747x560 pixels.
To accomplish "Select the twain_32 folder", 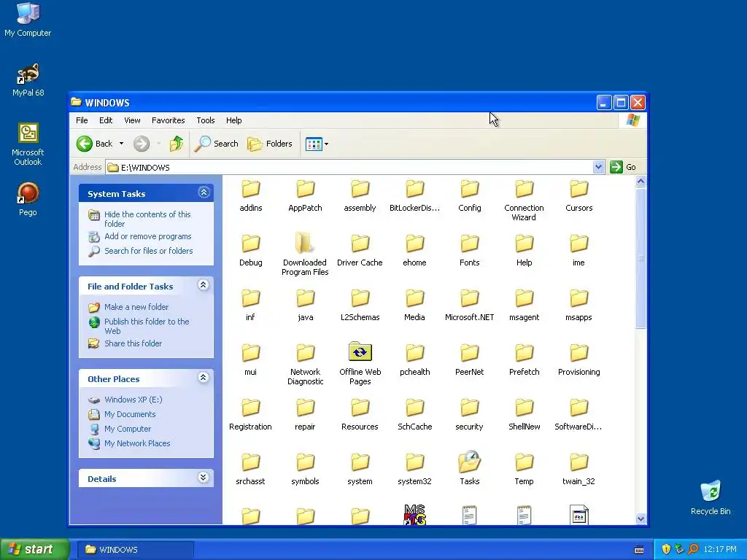I will click(578, 469).
